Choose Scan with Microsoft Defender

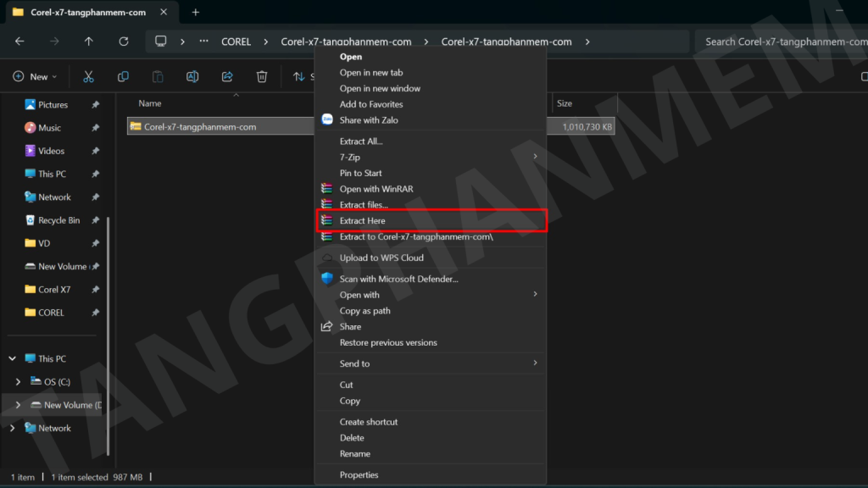pyautogui.click(x=398, y=279)
